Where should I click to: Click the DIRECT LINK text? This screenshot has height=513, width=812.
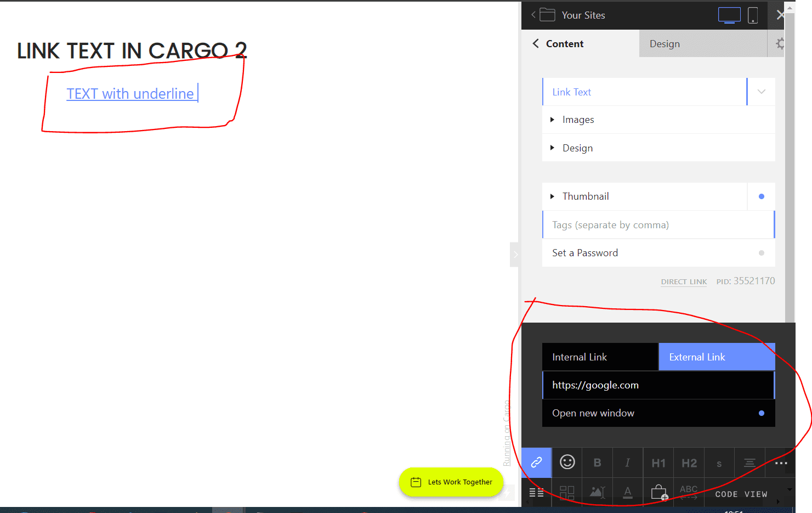[684, 281]
